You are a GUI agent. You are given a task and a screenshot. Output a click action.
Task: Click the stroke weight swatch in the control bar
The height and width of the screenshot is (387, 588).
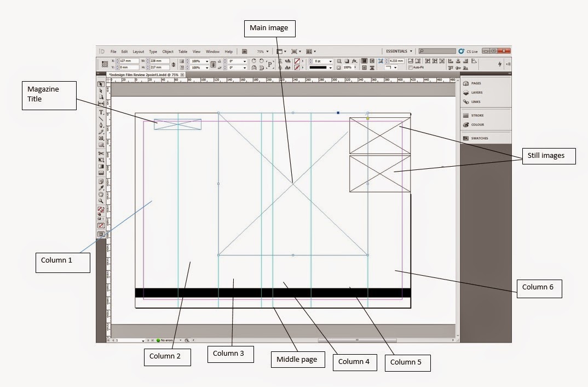pyautogui.click(x=319, y=67)
